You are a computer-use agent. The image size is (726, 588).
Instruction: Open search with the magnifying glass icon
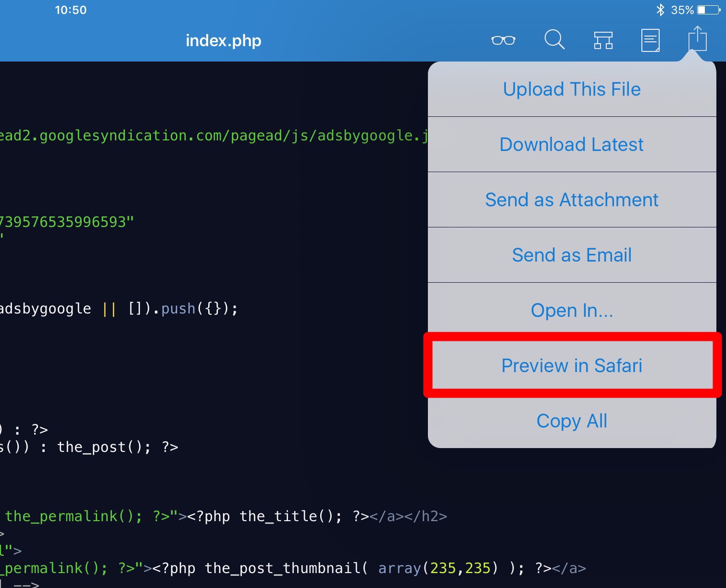coord(554,39)
